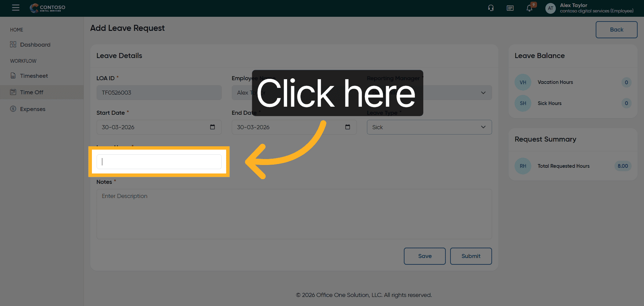
Task: Open Timesheet in sidebar
Action: coord(34,76)
